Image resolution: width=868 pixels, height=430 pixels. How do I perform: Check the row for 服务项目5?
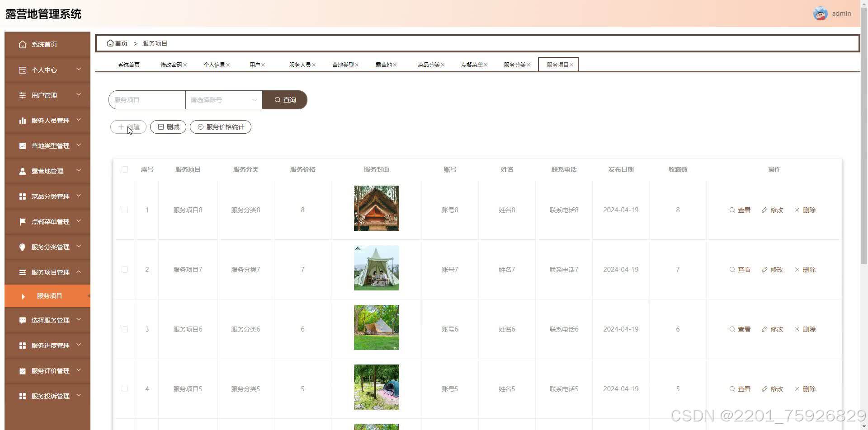pos(125,389)
